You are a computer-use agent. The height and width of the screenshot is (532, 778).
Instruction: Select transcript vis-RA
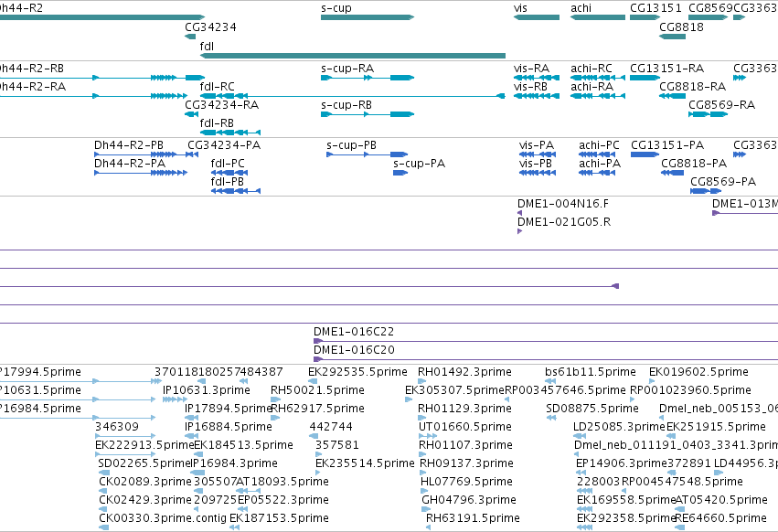[537, 78]
